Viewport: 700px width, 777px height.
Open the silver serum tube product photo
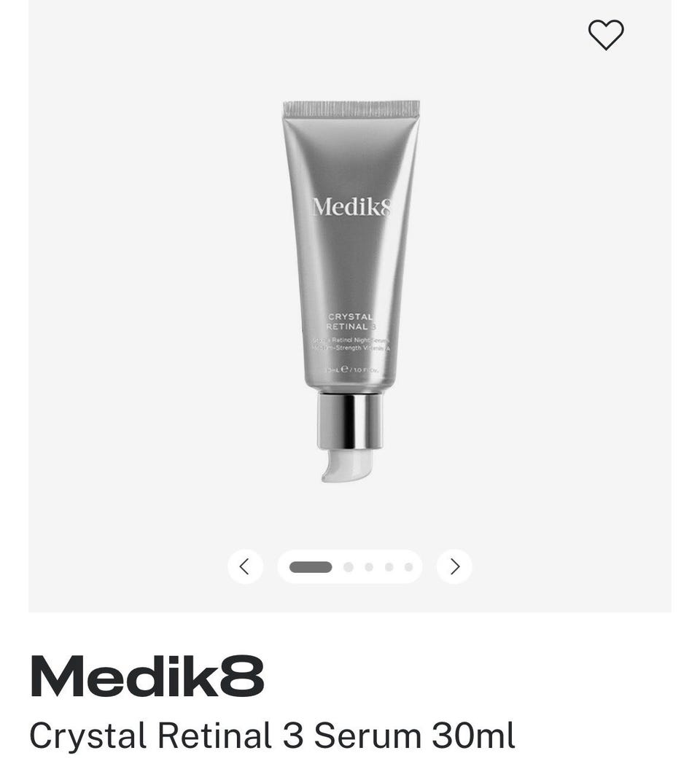[x=351, y=292]
